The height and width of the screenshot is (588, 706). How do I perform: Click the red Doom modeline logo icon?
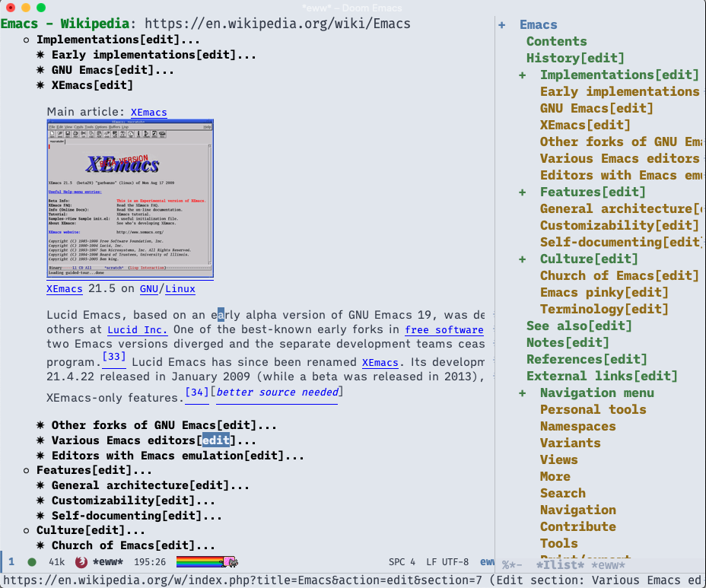pyautogui.click(x=81, y=562)
